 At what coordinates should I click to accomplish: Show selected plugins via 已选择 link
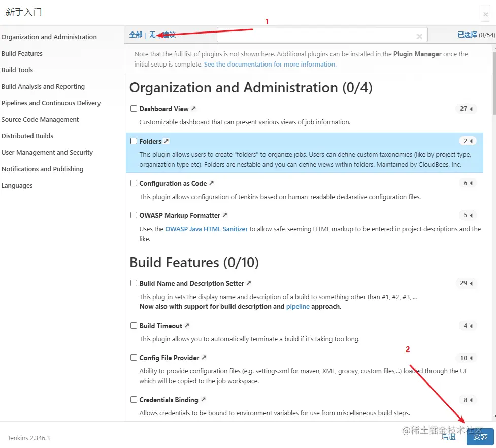click(467, 35)
